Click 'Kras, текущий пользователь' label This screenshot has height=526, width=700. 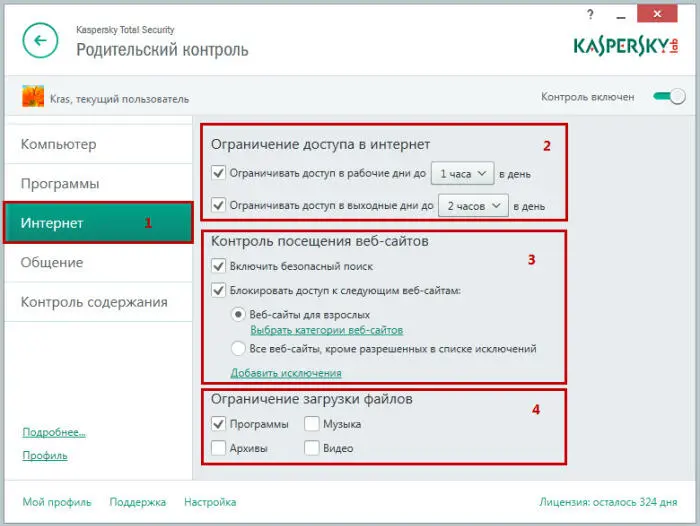[x=119, y=99]
